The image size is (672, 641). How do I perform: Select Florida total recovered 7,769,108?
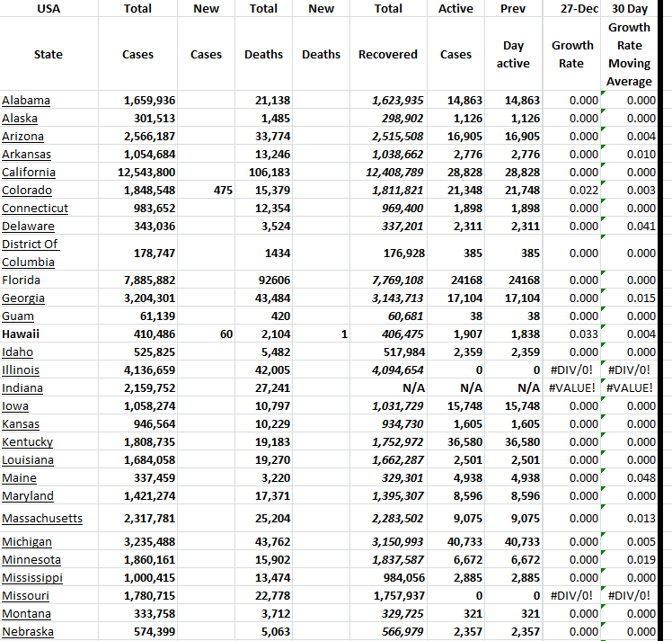pyautogui.click(x=397, y=280)
